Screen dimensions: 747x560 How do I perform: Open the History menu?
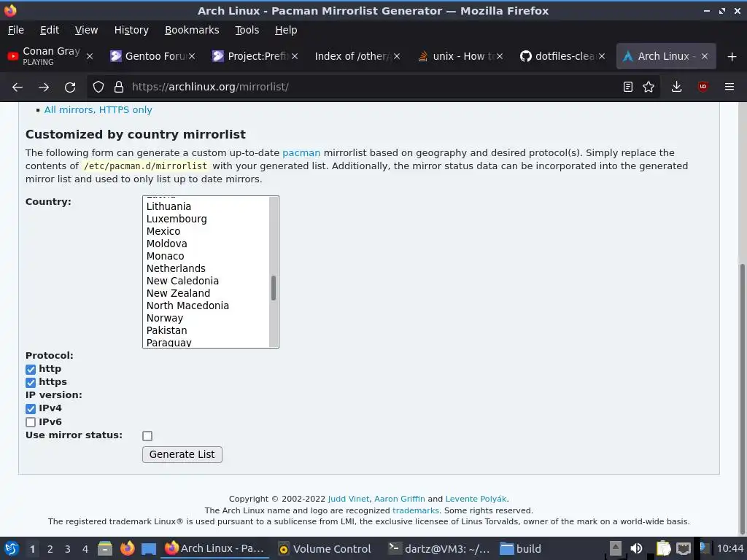[131, 30]
